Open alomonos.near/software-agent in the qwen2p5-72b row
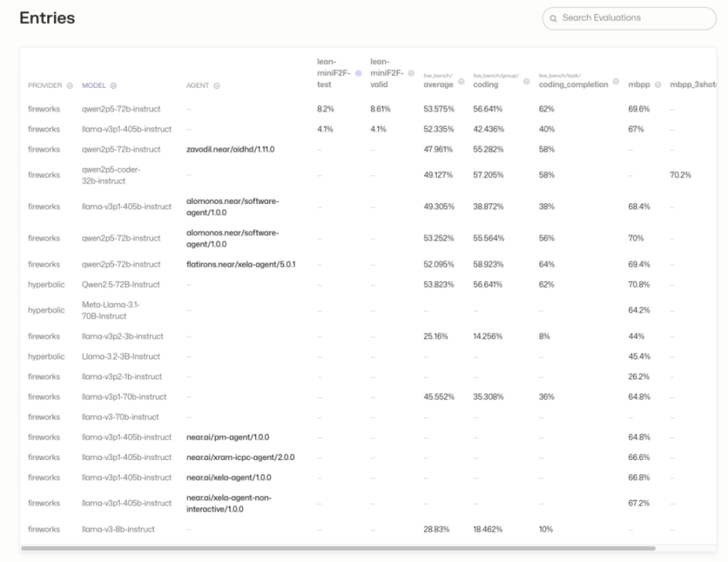 tap(232, 238)
